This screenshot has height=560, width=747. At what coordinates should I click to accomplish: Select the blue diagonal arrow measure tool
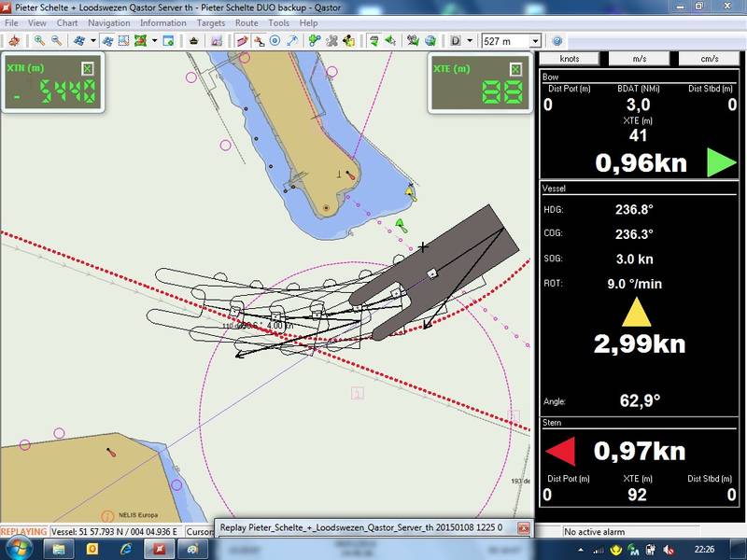(x=292, y=41)
